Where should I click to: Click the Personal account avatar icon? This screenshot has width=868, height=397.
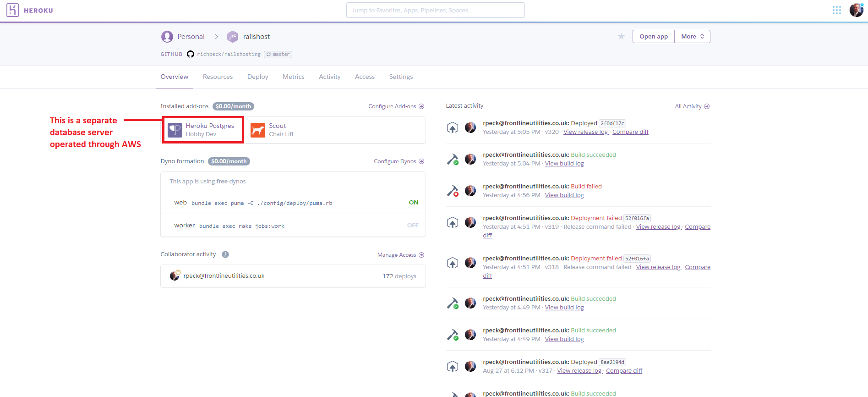(x=167, y=37)
